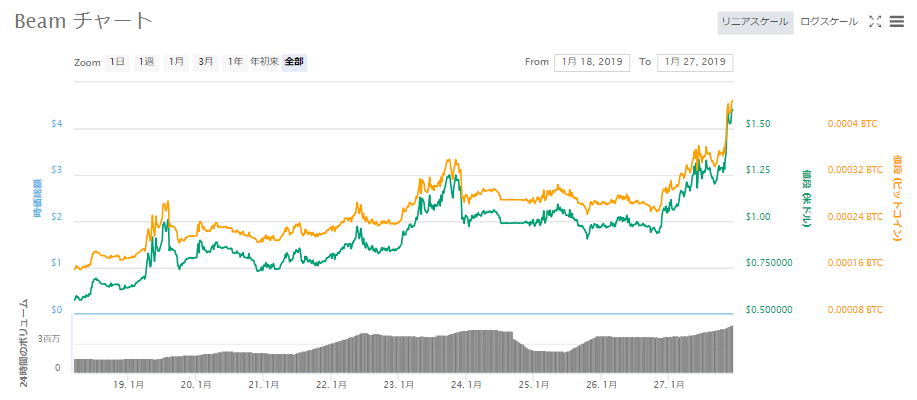
Task: Open the hamburger chart export menu
Action: 896,21
